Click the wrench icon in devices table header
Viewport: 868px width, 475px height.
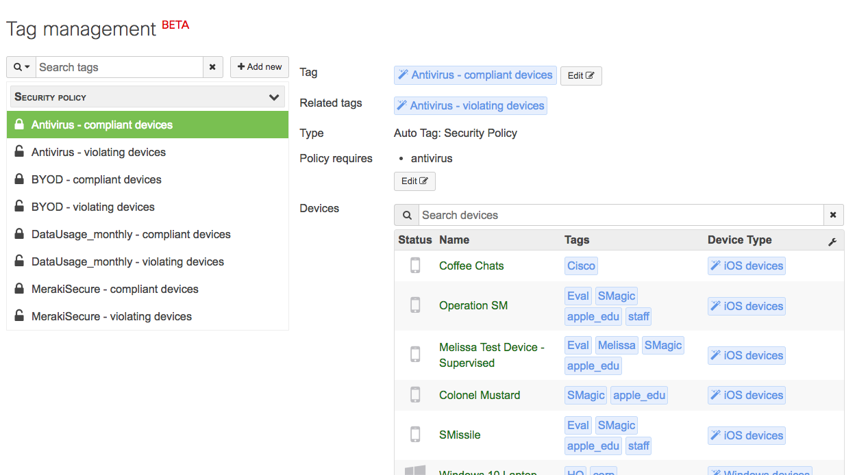pyautogui.click(x=832, y=242)
